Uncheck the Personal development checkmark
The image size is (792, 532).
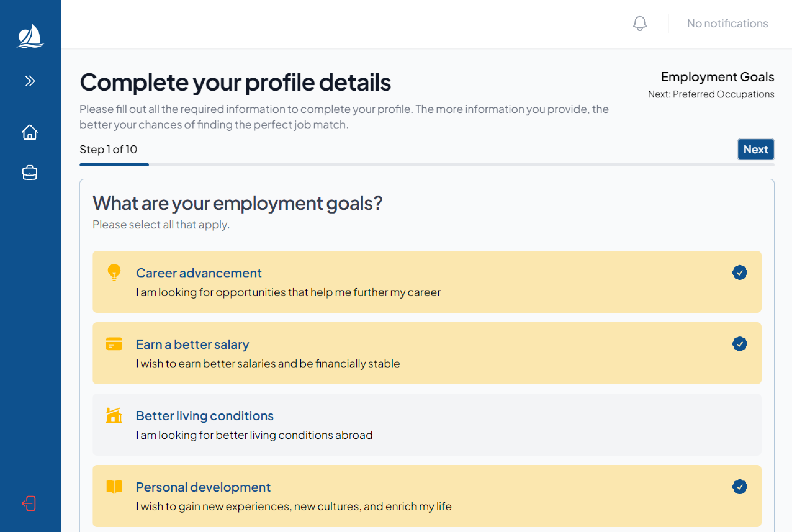pyautogui.click(x=739, y=487)
